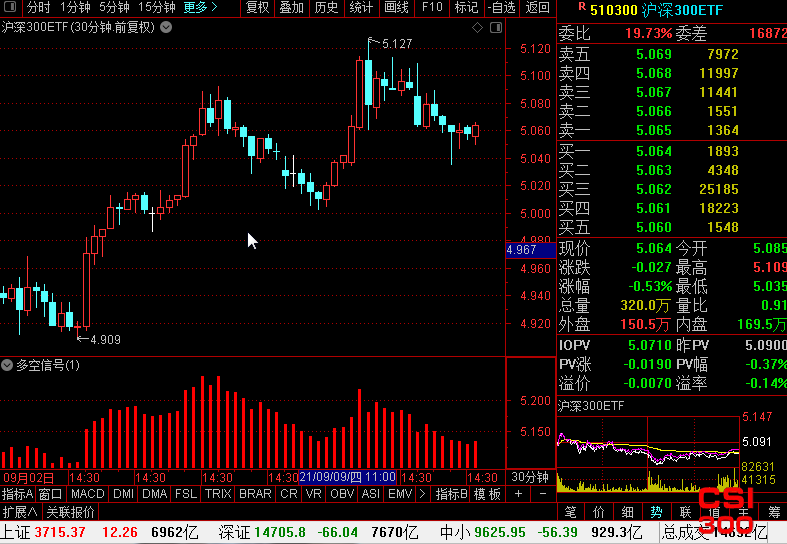Click the chart high label 5.127
The height and width of the screenshot is (544, 787).
tap(397, 44)
